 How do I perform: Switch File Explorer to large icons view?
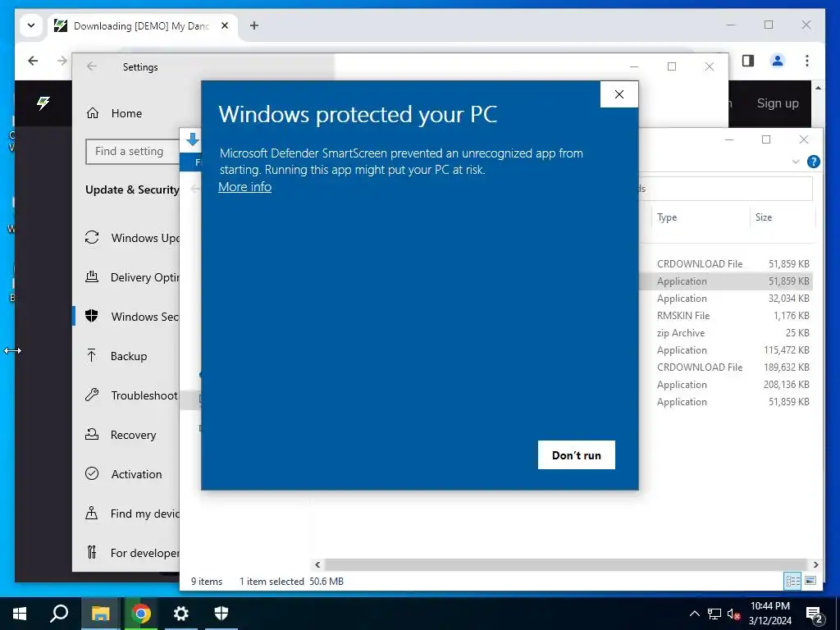click(x=810, y=581)
